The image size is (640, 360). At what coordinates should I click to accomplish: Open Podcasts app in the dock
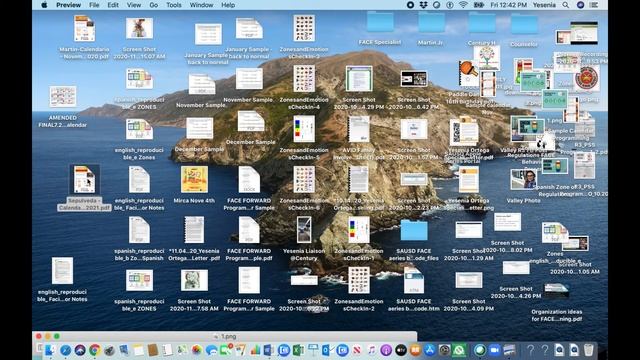pos(386,350)
